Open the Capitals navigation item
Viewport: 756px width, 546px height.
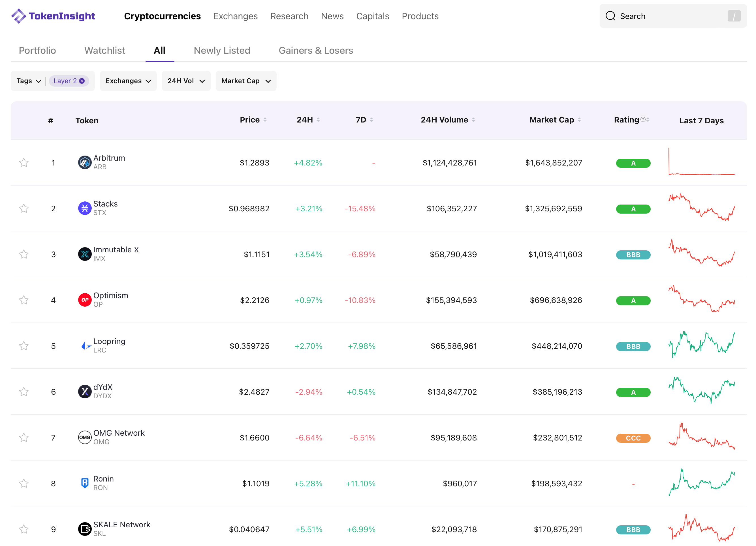(373, 16)
